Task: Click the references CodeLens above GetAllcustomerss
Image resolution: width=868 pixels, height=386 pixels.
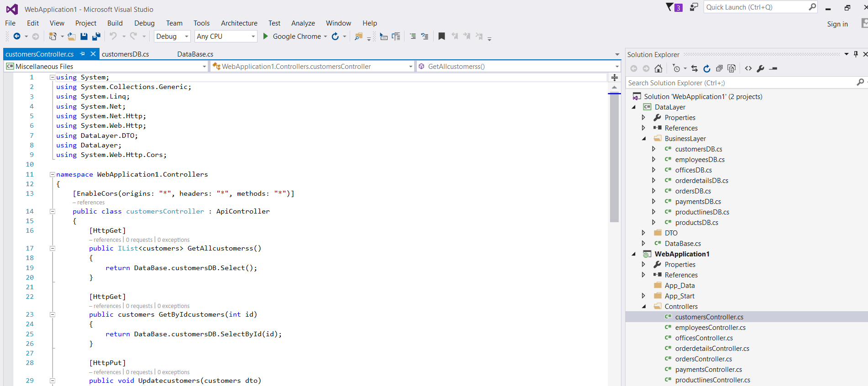Action: point(105,240)
